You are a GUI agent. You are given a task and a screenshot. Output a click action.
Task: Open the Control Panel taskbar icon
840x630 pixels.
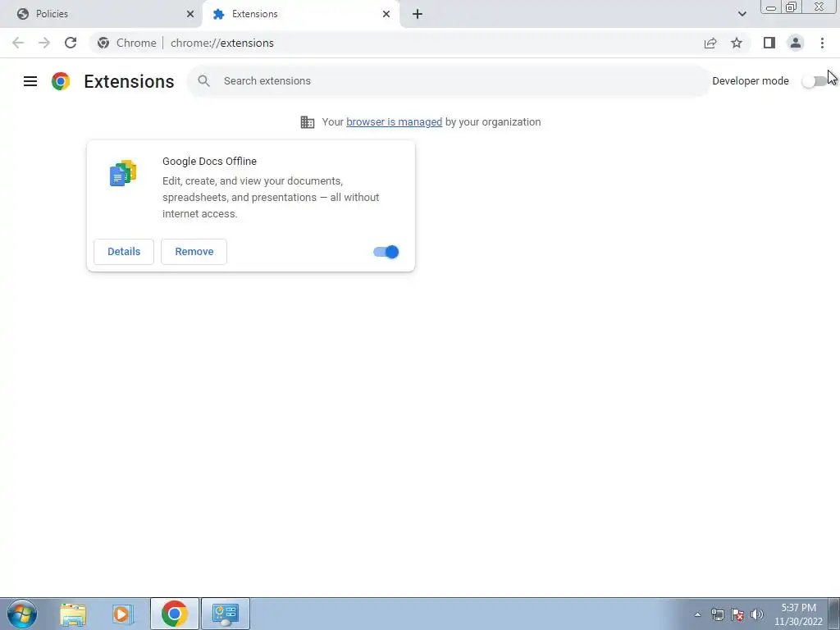pos(226,614)
